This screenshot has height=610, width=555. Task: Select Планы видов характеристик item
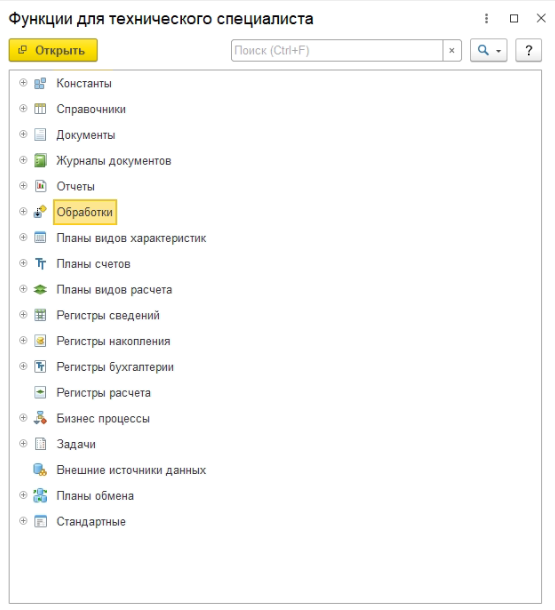point(131,238)
